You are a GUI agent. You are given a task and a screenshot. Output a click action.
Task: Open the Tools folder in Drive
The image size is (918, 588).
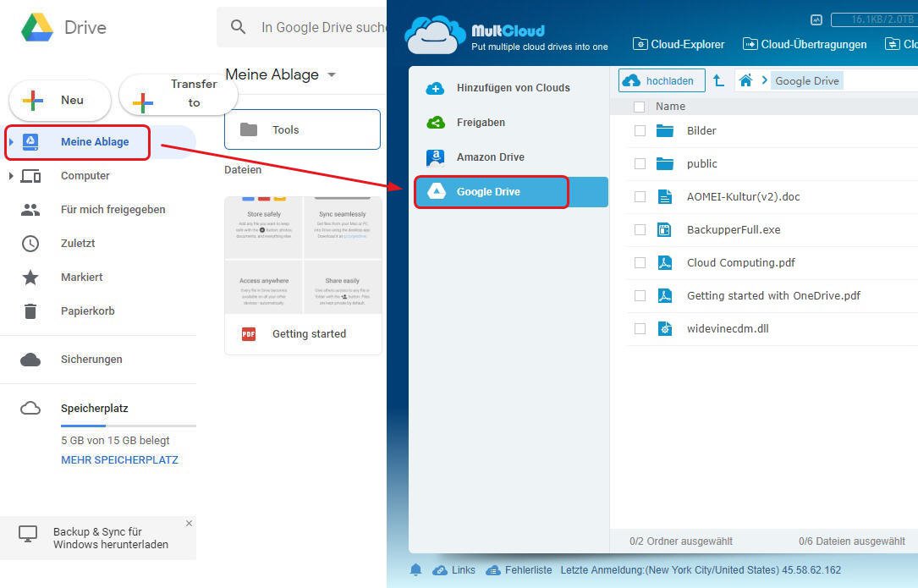click(302, 129)
